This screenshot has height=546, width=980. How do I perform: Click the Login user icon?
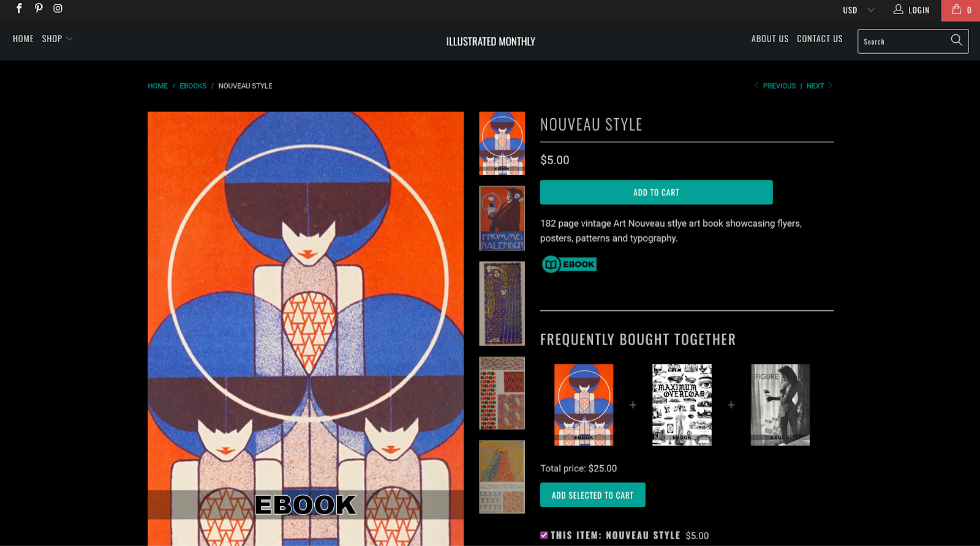[x=898, y=9]
